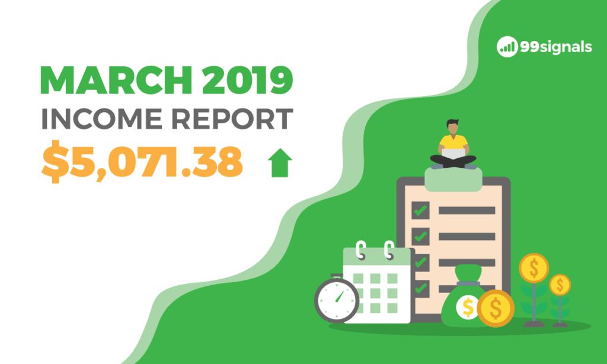This screenshot has height=364, width=607.
Task: Click the 99signals bar-chart logo icon
Action: coord(507,47)
